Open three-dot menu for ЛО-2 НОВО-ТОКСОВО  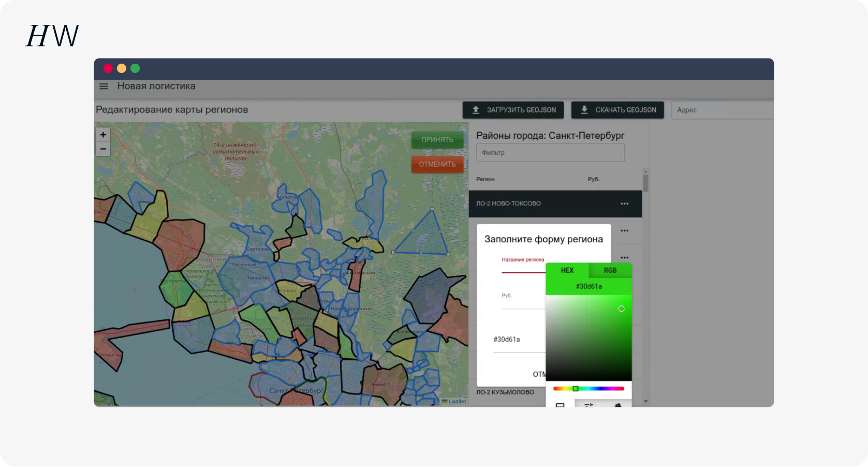click(x=625, y=204)
